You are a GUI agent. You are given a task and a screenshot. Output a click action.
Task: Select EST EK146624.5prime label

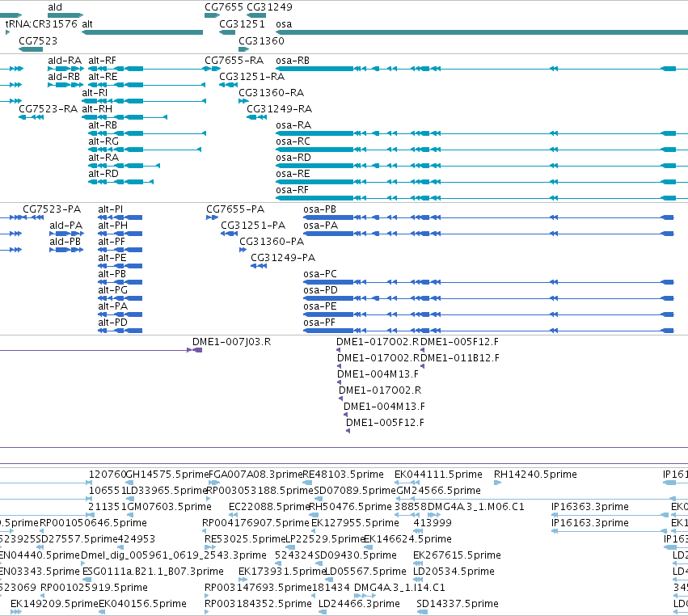(407, 538)
